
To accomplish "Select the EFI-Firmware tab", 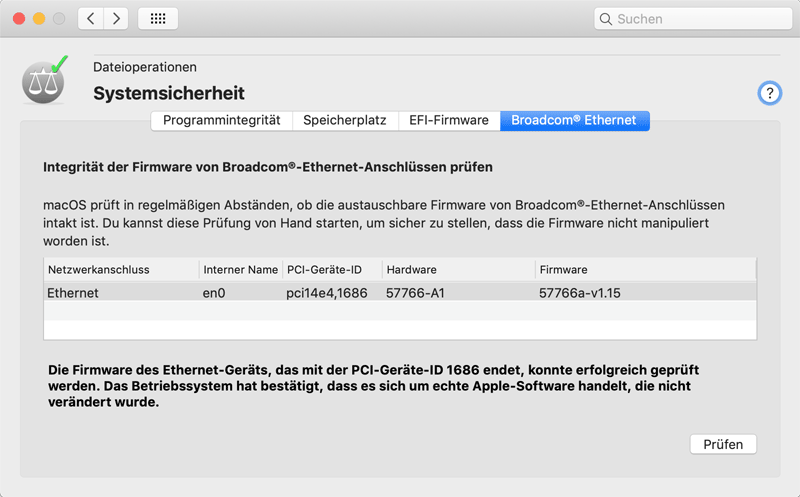I will click(x=449, y=120).
